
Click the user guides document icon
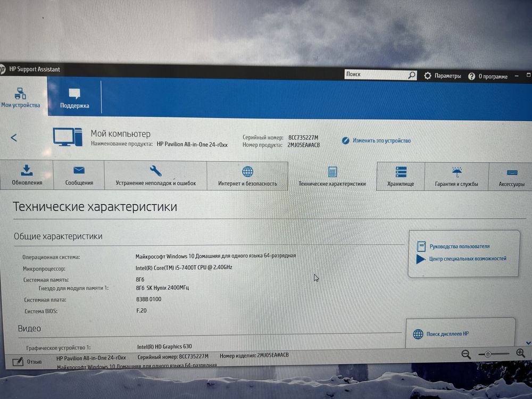tap(421, 246)
